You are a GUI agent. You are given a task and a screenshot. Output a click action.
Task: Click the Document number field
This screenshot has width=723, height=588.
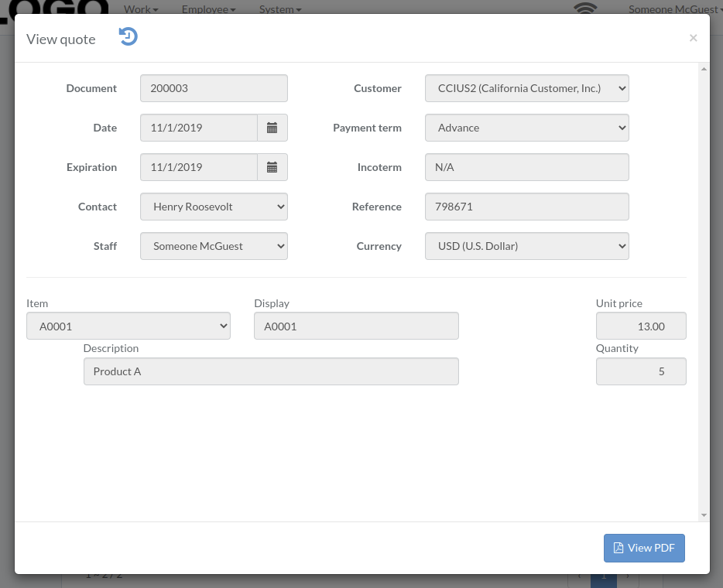(x=214, y=88)
